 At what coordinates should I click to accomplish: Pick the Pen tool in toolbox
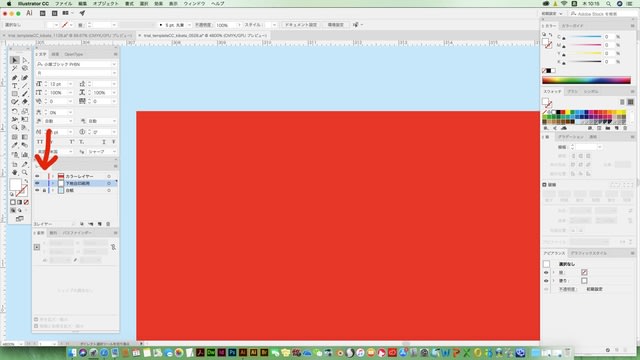click(x=15, y=78)
